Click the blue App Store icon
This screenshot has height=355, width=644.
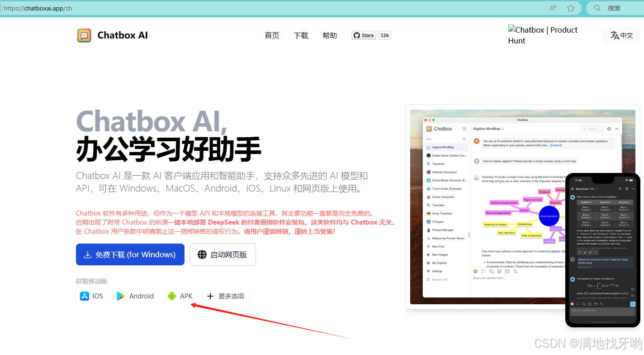point(85,296)
